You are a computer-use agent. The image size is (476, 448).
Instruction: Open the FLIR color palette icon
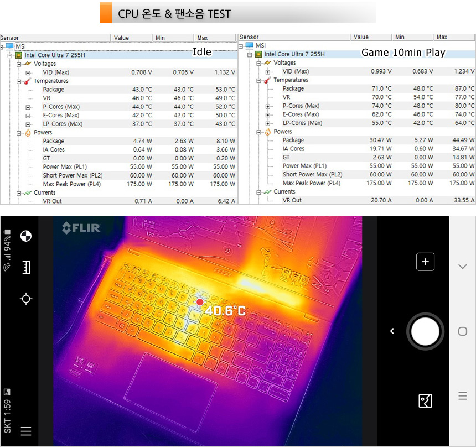click(x=25, y=236)
